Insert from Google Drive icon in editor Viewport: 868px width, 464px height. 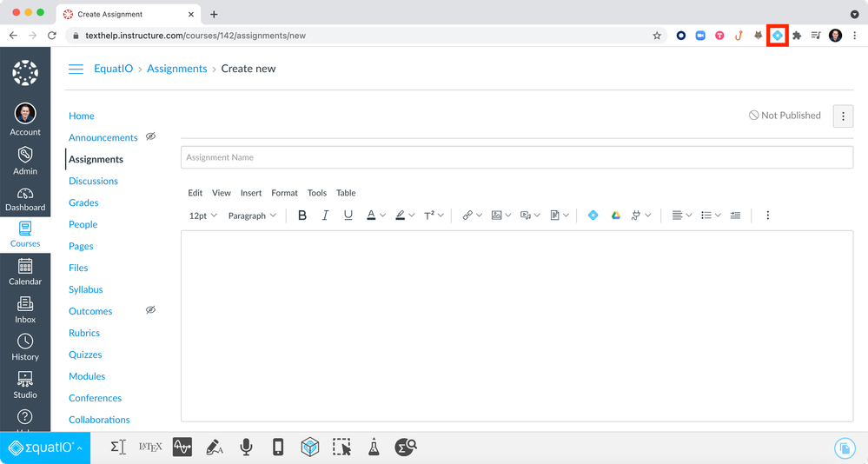coord(615,215)
